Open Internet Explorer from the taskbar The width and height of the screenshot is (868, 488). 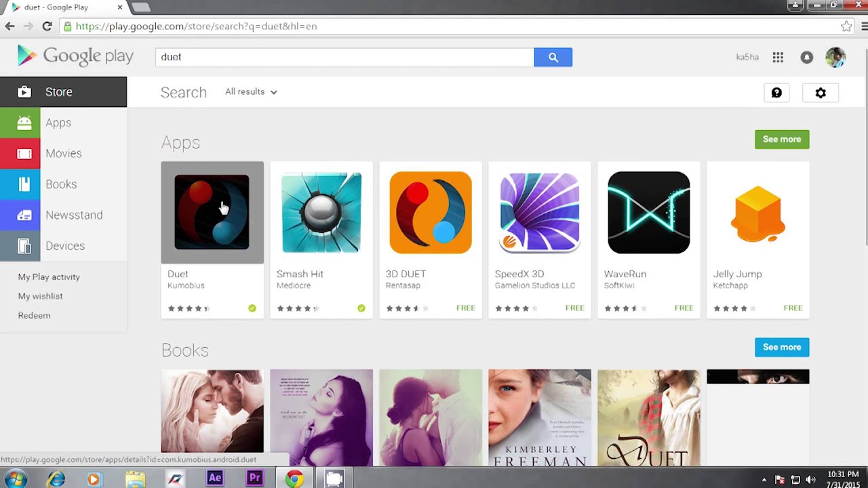[x=56, y=479]
